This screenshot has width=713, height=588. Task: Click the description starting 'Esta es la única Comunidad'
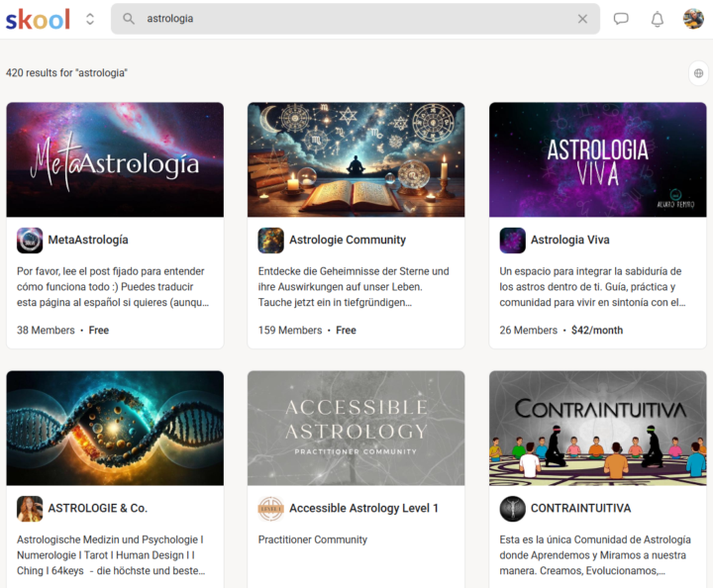point(595,555)
